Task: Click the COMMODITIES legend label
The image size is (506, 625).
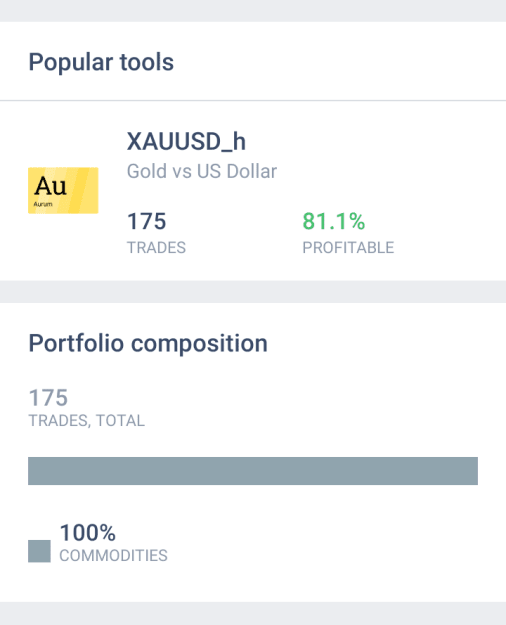Action: click(x=113, y=555)
